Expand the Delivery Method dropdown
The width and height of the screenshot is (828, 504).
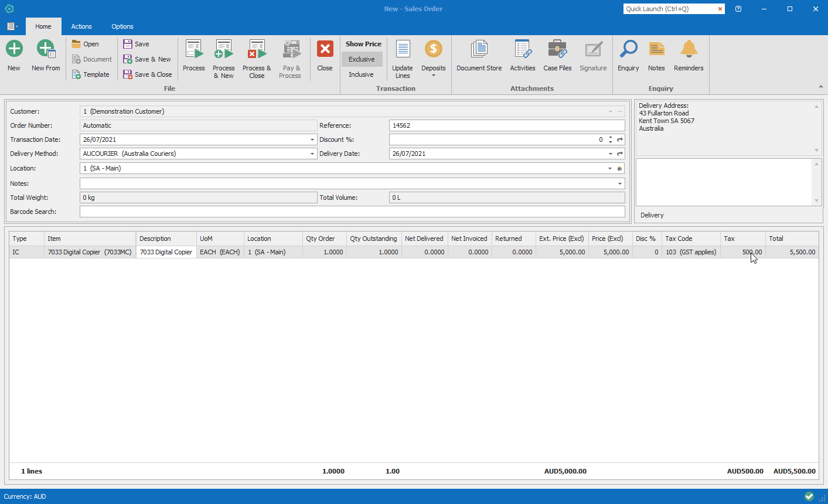point(312,154)
